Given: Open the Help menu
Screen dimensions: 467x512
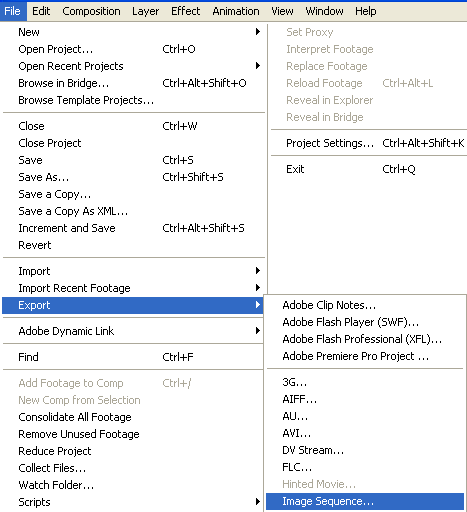Looking at the screenshot, I should point(366,11).
